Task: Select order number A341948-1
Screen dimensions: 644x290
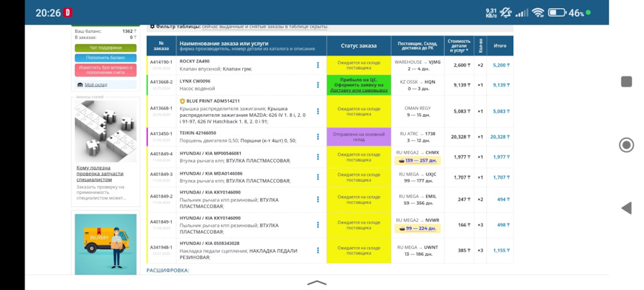Action: tap(161, 247)
